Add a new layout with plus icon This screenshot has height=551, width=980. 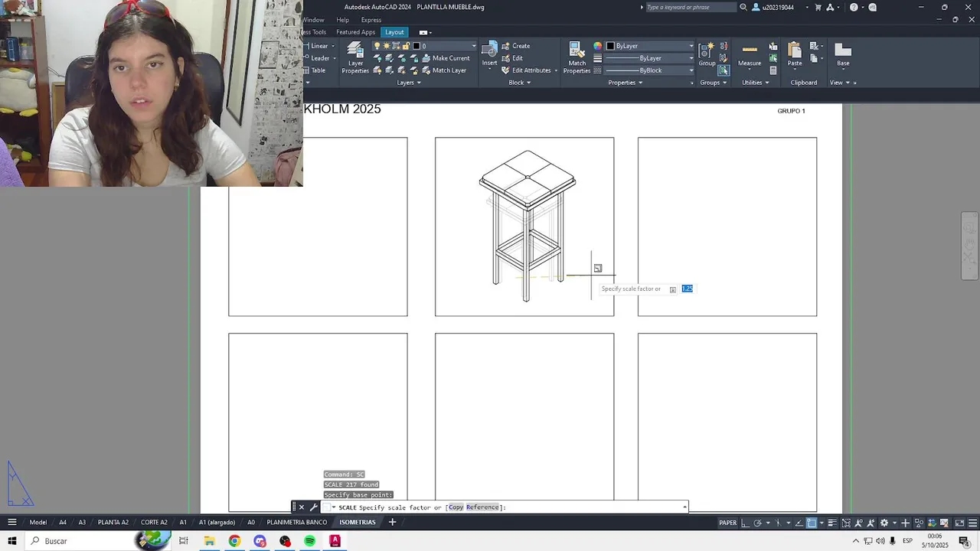tap(392, 522)
